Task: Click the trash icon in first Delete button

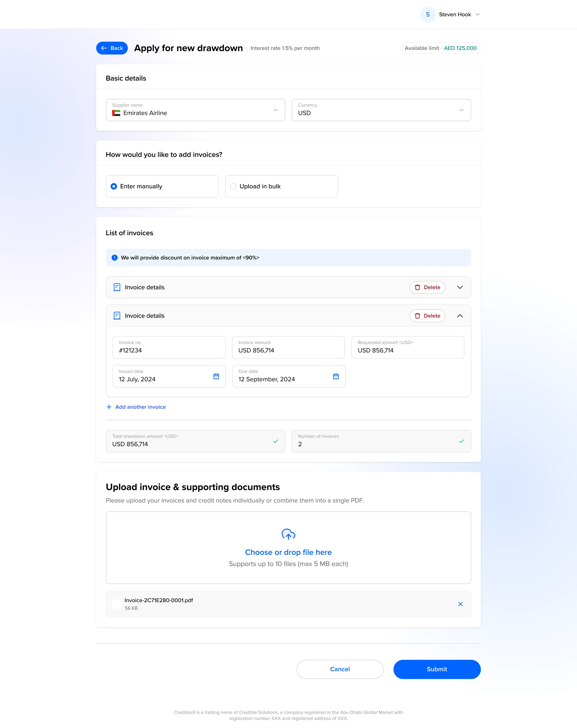Action: click(x=417, y=287)
